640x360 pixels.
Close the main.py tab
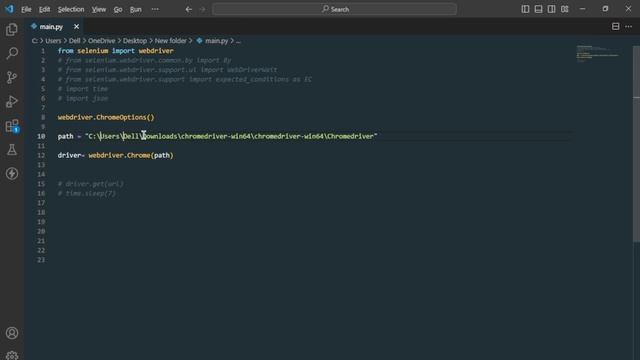coord(76,27)
